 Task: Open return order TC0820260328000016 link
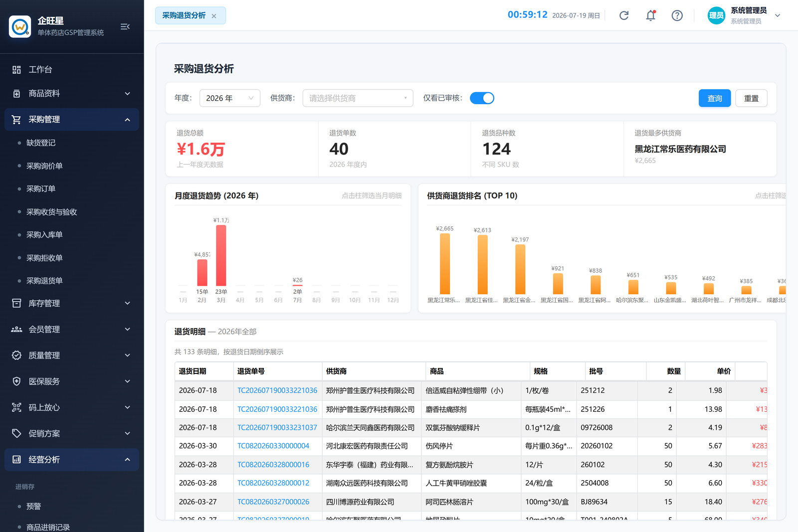tap(273, 465)
